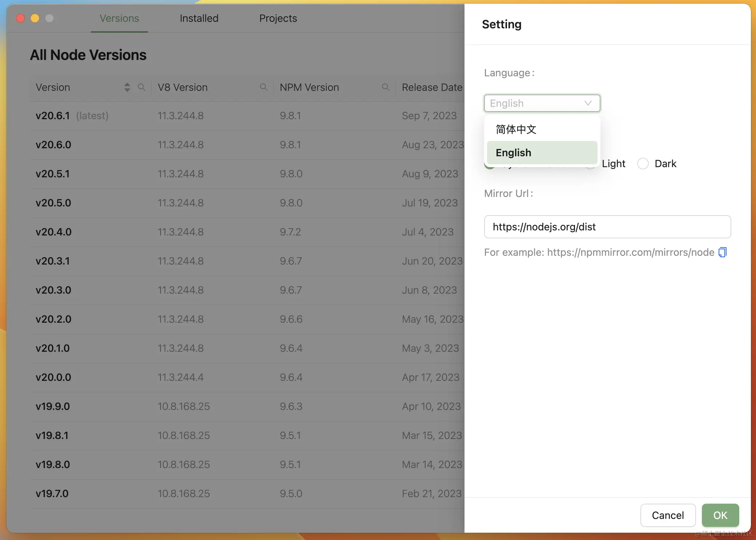Click the copy icon beside the npmmirror example
Viewport: 756px width, 540px height.
723,252
